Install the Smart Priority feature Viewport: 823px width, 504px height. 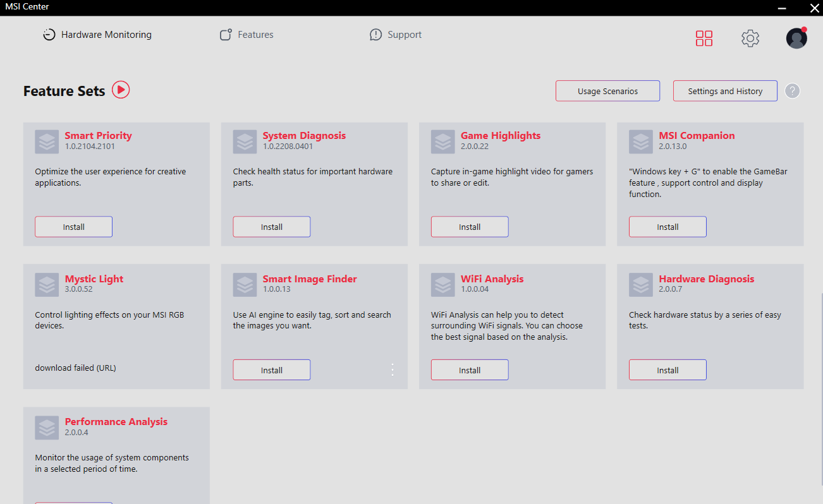coord(73,227)
